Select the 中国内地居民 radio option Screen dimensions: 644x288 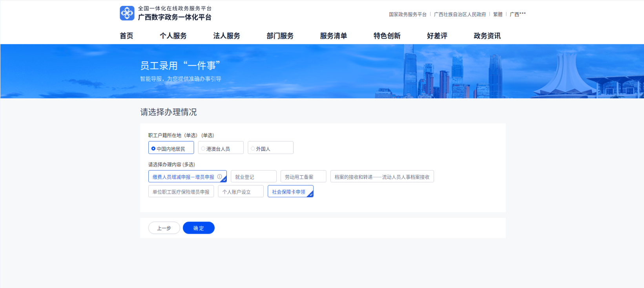click(171, 149)
